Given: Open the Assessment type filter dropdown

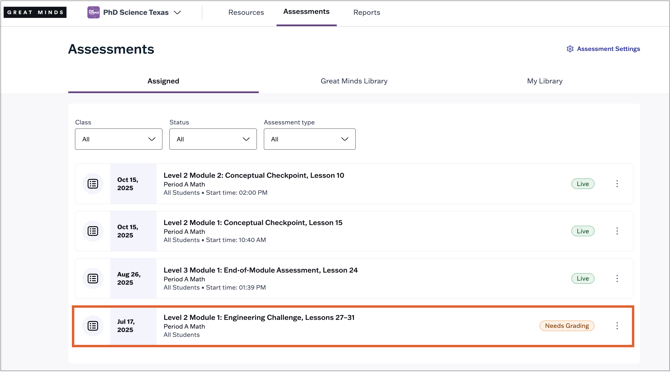Looking at the screenshot, I should tap(309, 139).
